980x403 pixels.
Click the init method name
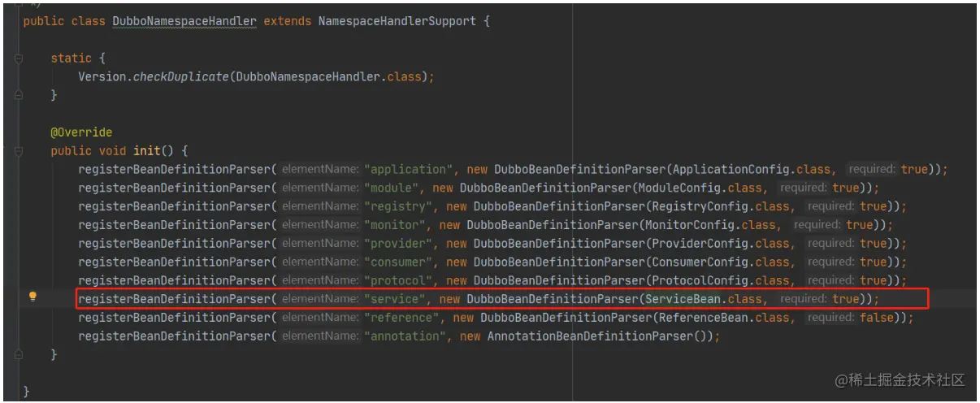coord(146,151)
